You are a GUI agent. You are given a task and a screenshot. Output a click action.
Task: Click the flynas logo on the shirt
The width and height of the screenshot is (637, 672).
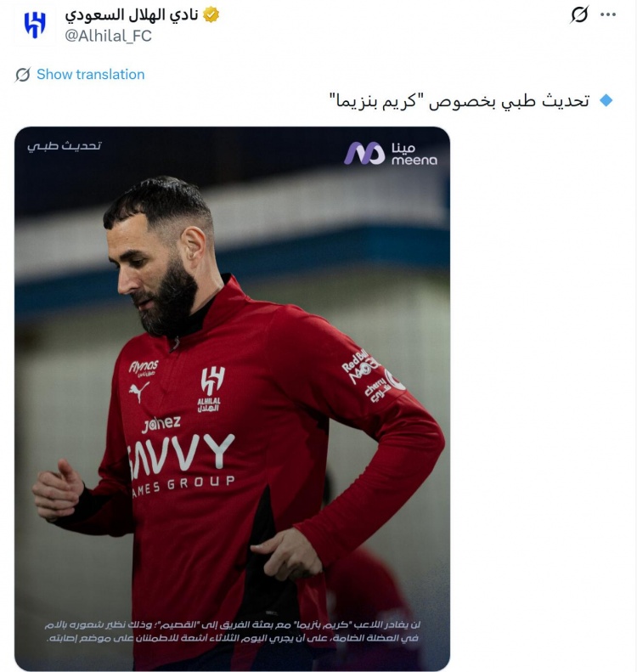pyautogui.click(x=144, y=368)
